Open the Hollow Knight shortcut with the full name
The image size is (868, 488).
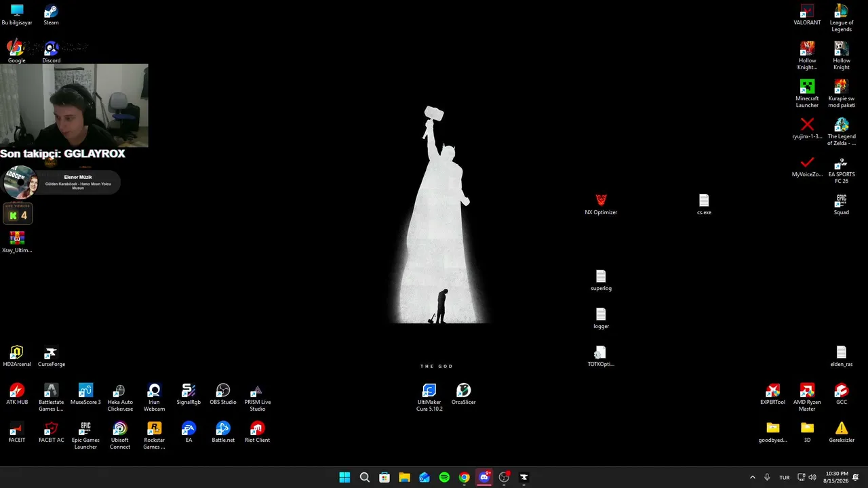pyautogui.click(x=842, y=56)
